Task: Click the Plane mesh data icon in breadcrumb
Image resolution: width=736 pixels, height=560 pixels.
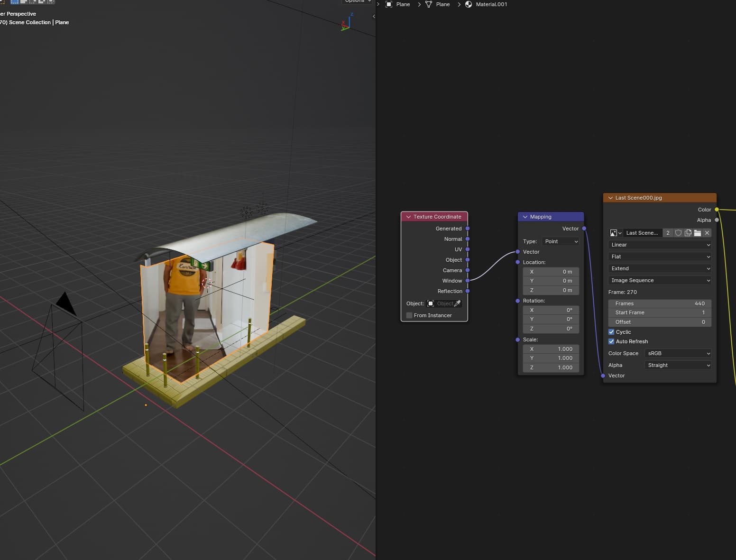Action: coord(429,4)
